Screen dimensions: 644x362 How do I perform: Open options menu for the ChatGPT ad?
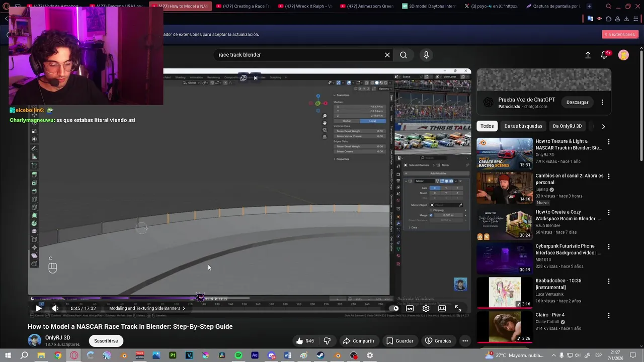(602, 103)
